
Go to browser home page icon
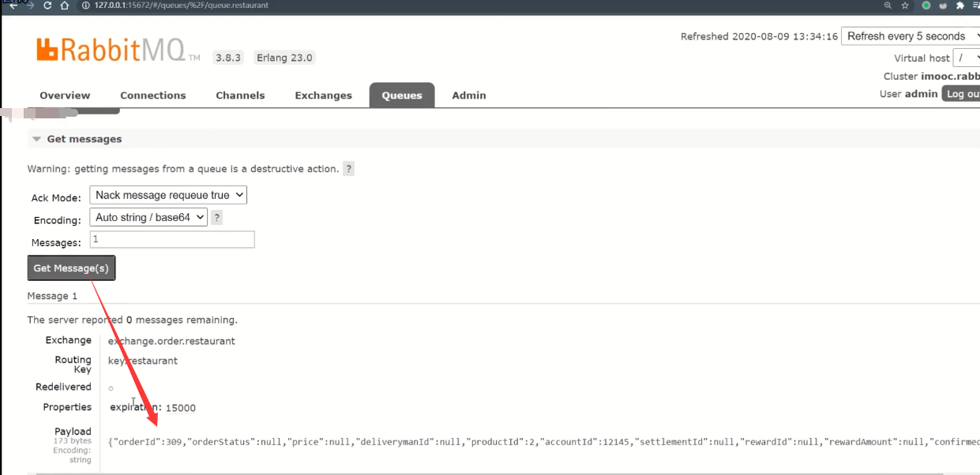click(65, 6)
